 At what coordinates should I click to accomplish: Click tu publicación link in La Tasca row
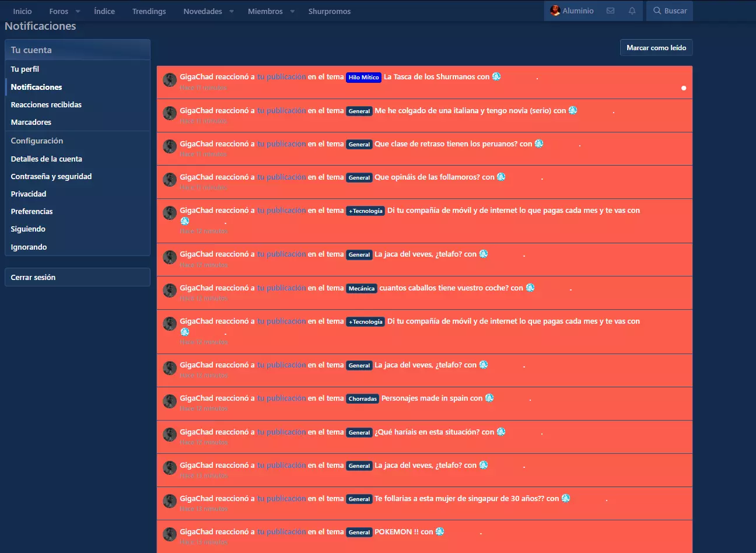pyautogui.click(x=282, y=76)
